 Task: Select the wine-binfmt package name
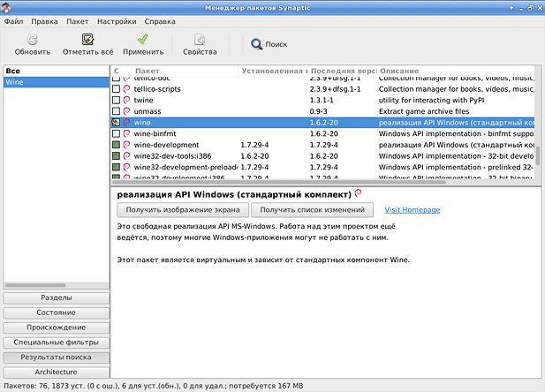155,133
